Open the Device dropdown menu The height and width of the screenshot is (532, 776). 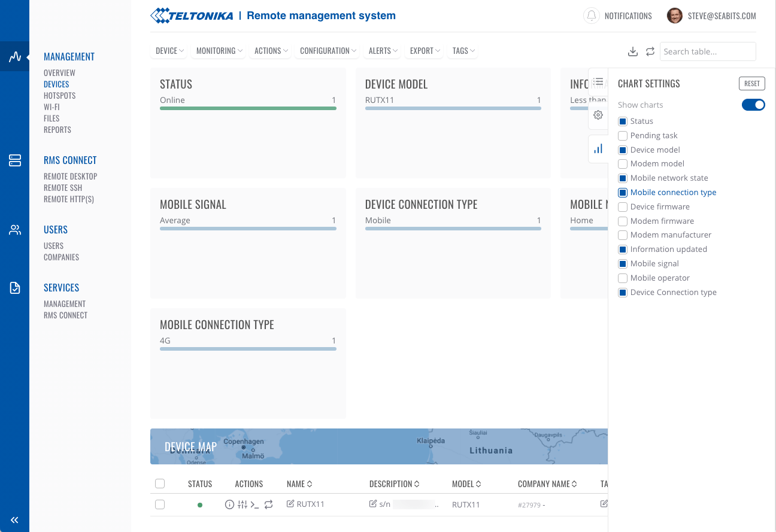coord(169,51)
